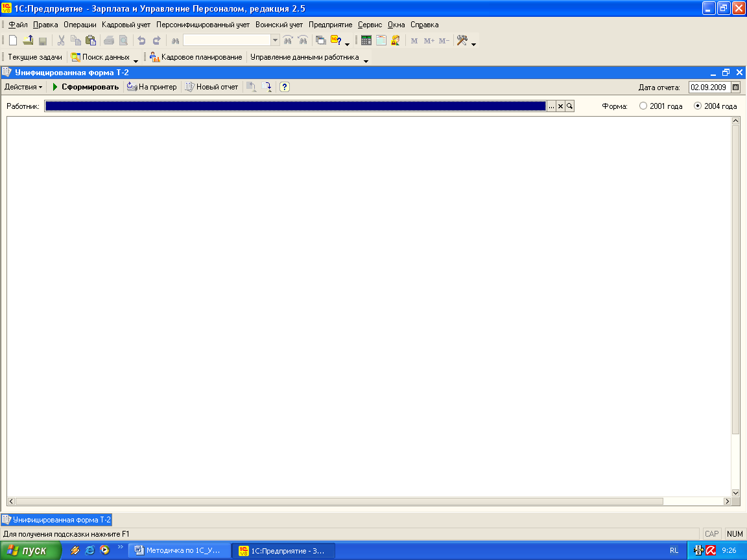Click the vertical scrollbar down arrow
This screenshot has height=560, width=747.
point(735,493)
